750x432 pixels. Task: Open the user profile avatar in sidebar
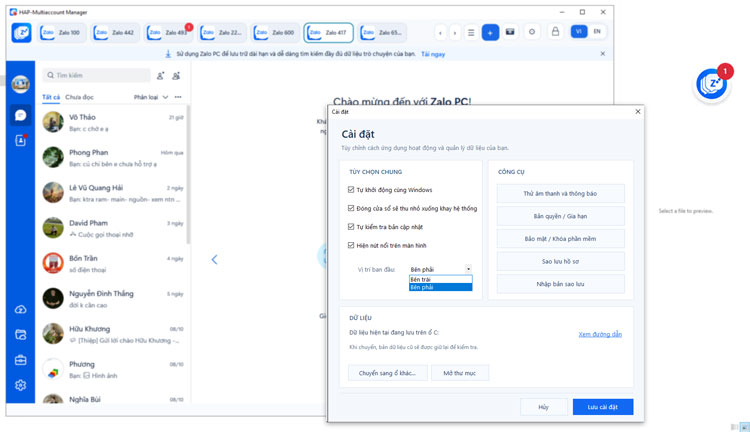(20, 84)
